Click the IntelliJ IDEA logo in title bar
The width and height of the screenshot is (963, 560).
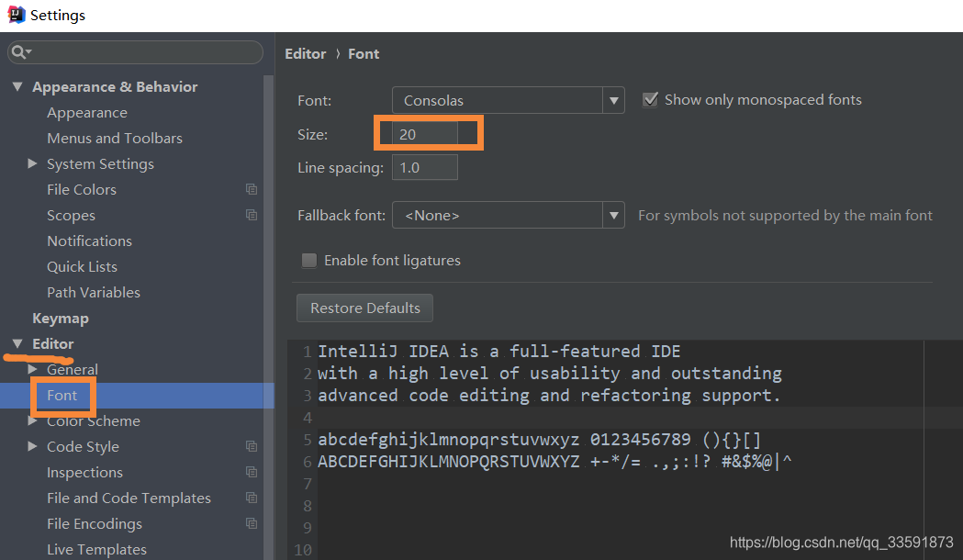pyautogui.click(x=16, y=15)
